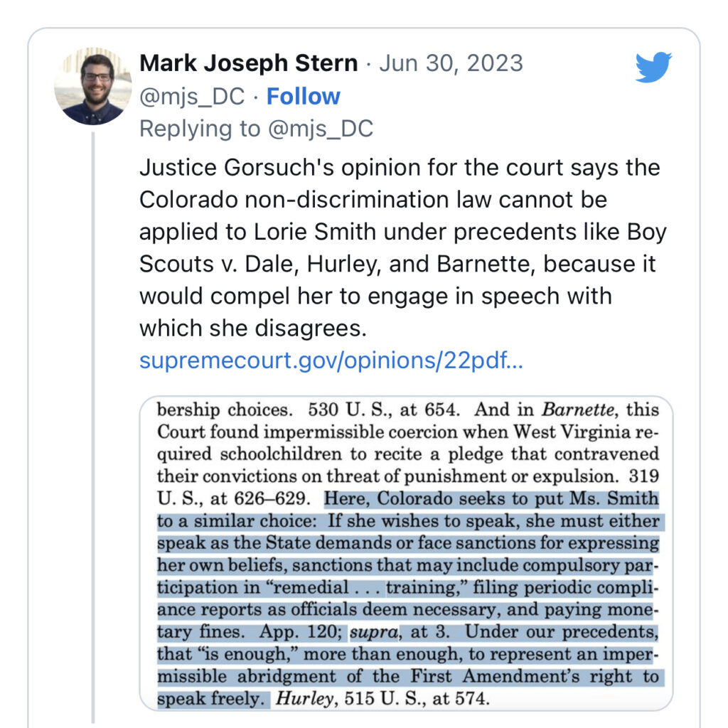
Task: Open the supremecourt.gov opinions link
Action: (331, 360)
